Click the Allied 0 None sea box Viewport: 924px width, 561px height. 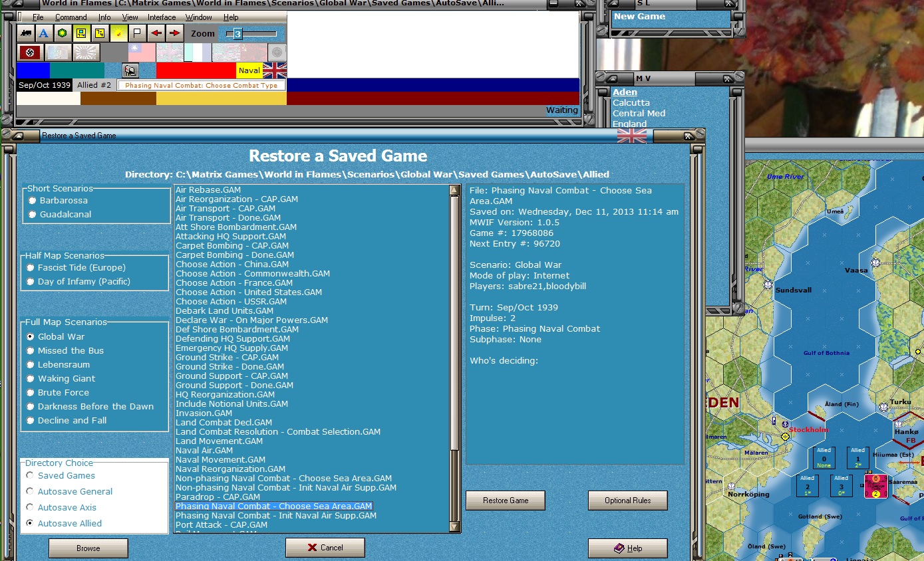point(824,458)
